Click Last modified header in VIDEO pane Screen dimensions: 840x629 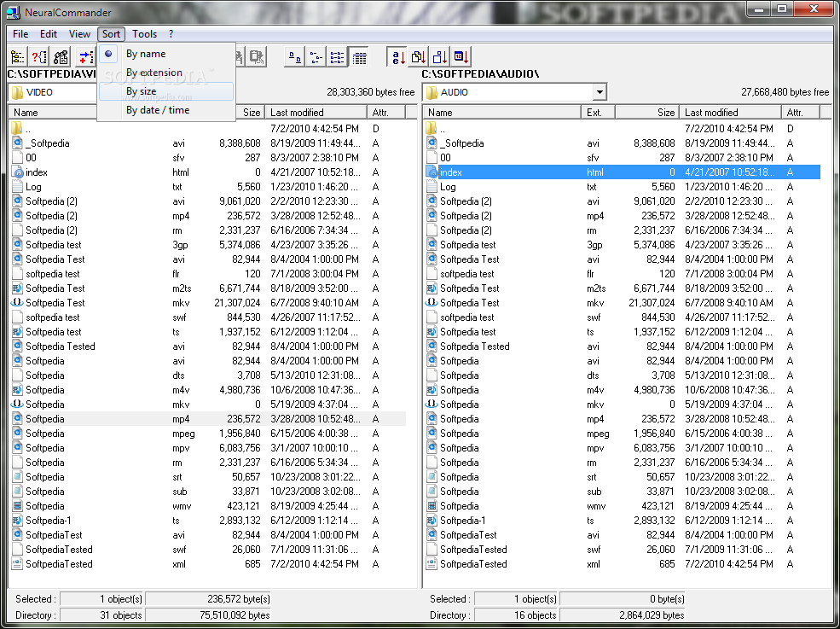point(316,113)
